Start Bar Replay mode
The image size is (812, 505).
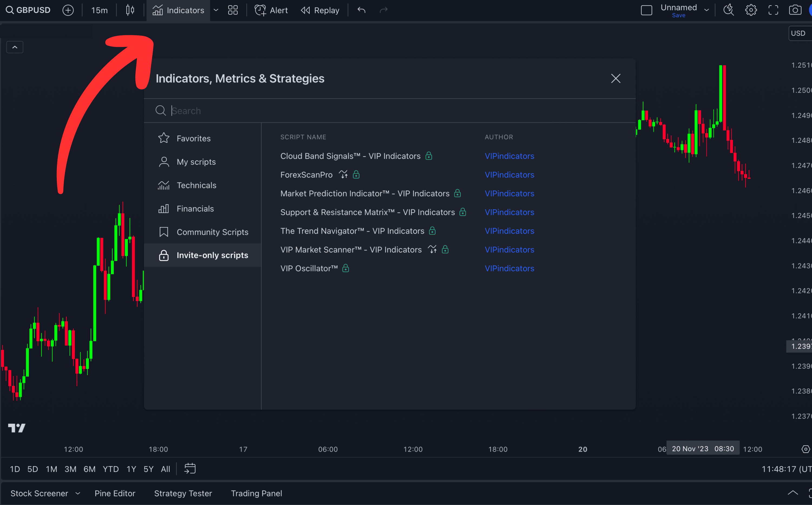point(320,10)
